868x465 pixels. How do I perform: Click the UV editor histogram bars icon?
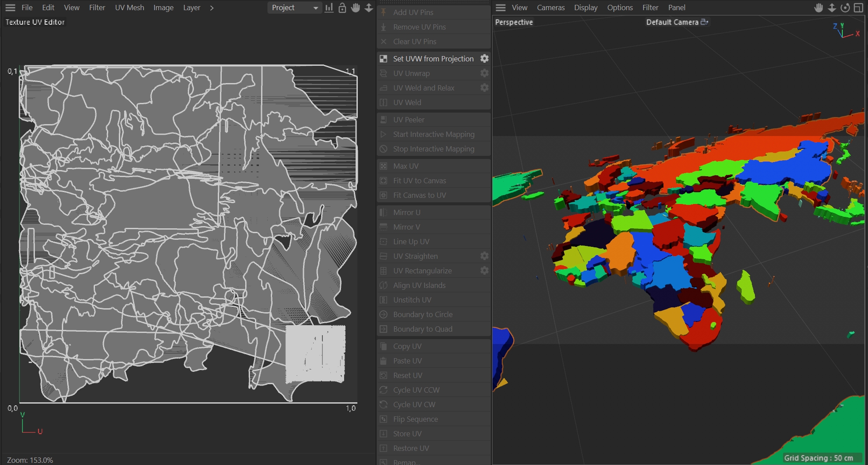(329, 8)
